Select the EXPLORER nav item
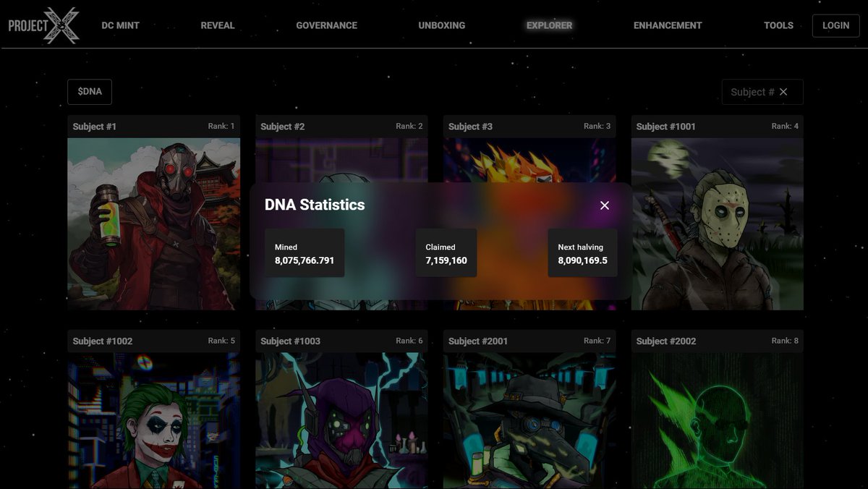 pos(549,25)
